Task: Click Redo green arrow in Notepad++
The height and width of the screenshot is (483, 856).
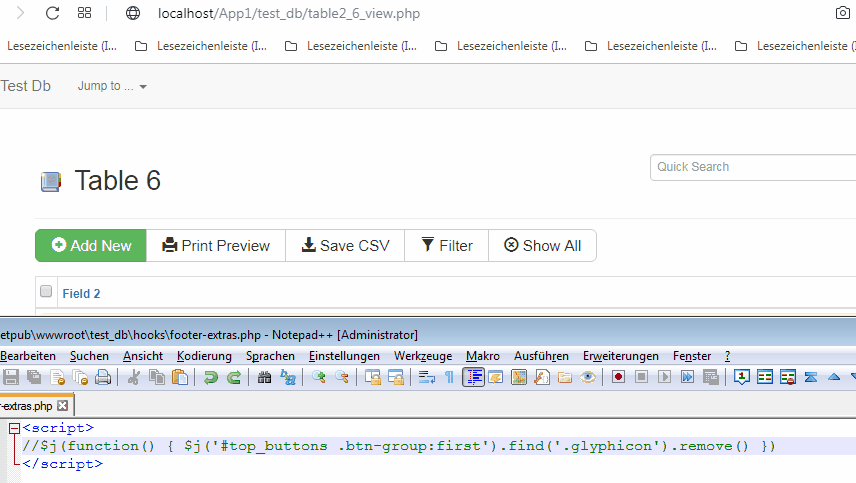Action: pyautogui.click(x=234, y=377)
